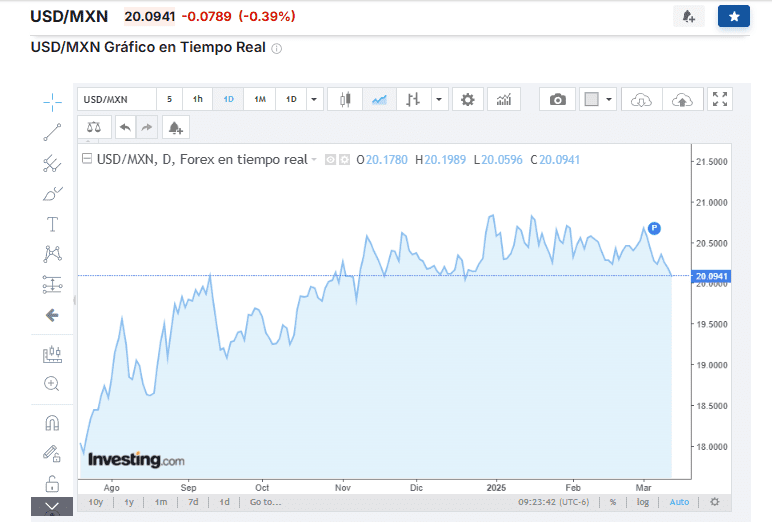Toggle the magnet mode tool
772x522 pixels.
point(52,423)
